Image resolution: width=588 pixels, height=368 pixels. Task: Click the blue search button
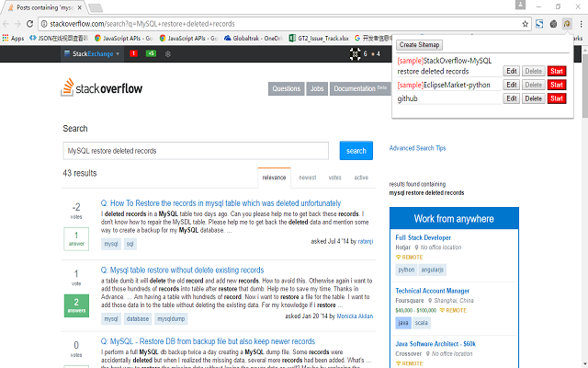pyautogui.click(x=356, y=151)
